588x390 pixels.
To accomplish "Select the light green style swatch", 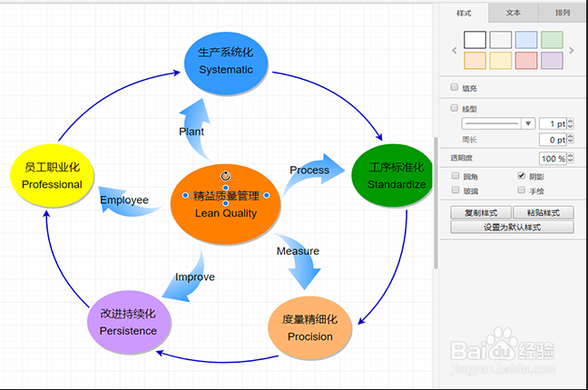I will click(552, 40).
